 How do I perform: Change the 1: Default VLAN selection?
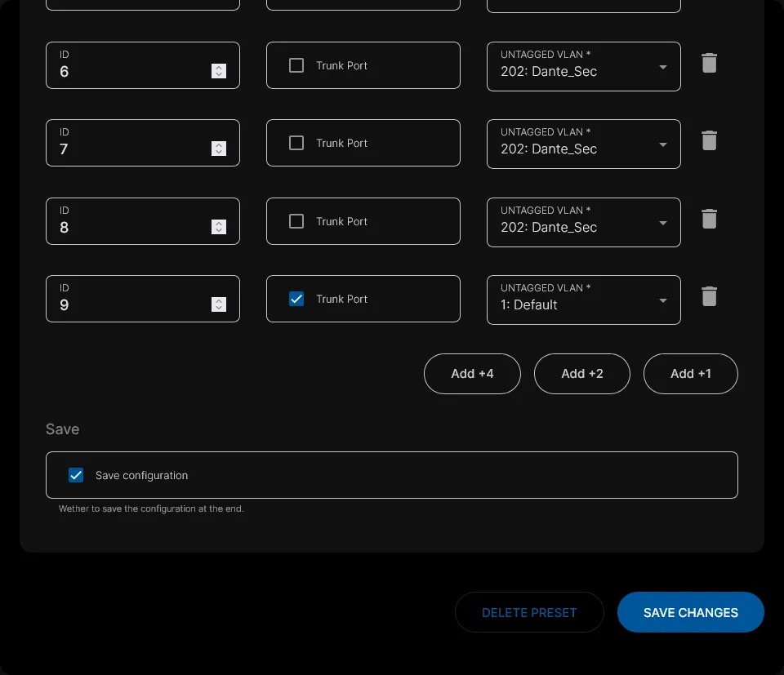pyautogui.click(x=583, y=300)
